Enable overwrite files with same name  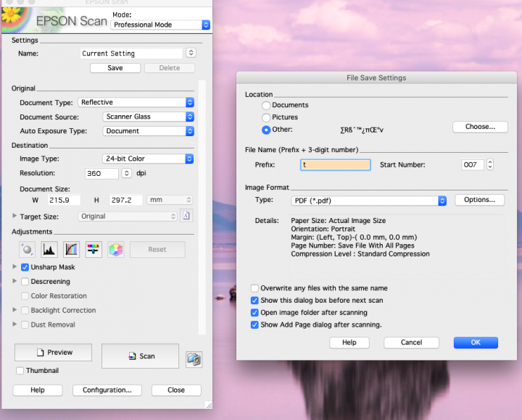point(254,288)
